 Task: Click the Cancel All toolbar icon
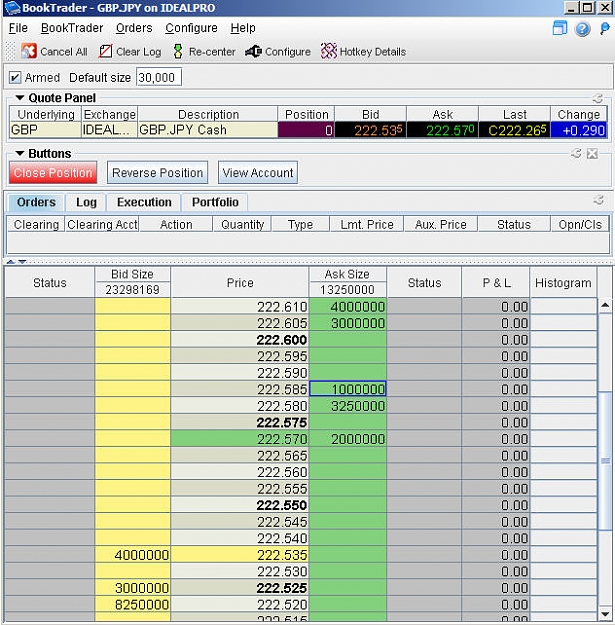pos(29,51)
